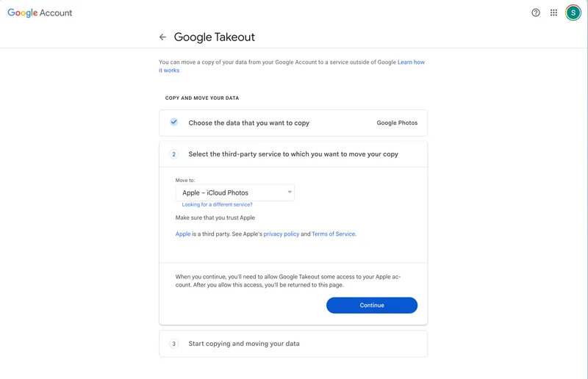Collapse the Select the third-party service step header
Image resolution: width=588 pixels, height=379 pixels.
[293, 154]
